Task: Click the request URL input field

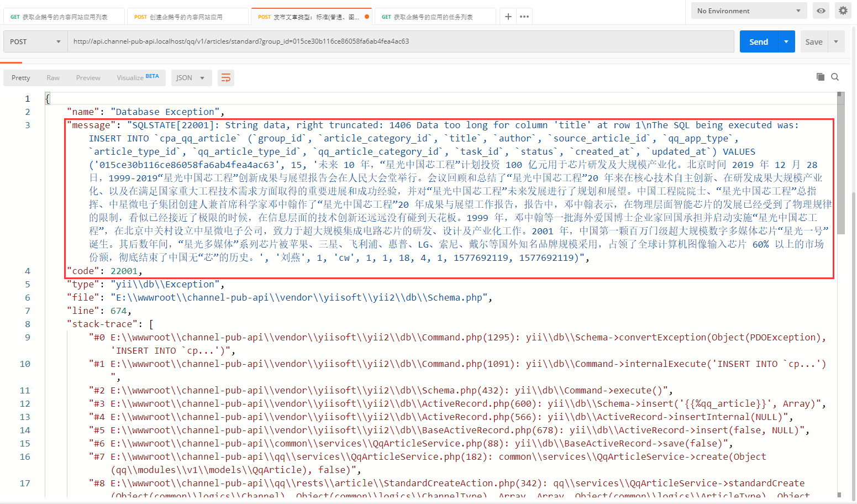Action: tap(400, 41)
